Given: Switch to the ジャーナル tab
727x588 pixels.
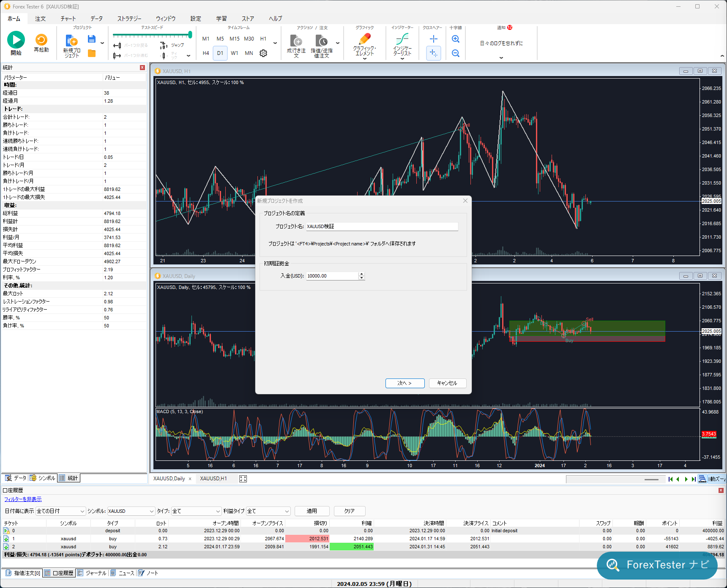Looking at the screenshot, I should pos(92,573).
